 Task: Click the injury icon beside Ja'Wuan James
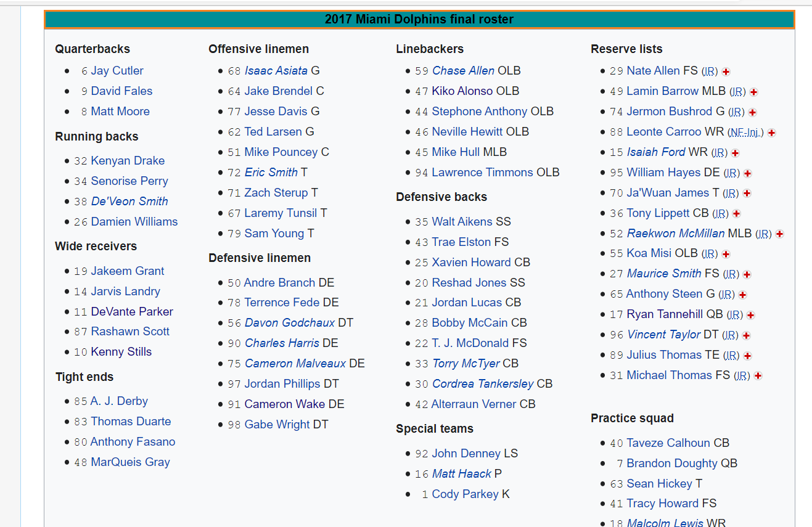pos(747,194)
